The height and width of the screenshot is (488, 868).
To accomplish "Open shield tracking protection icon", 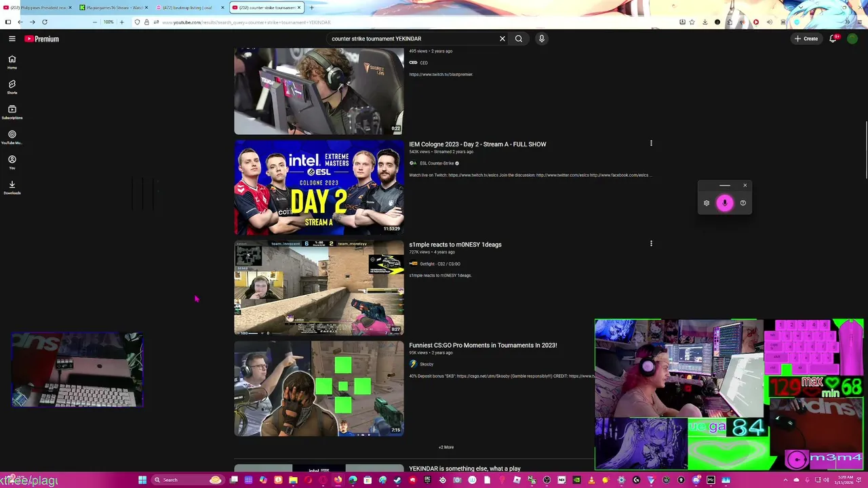I will pyautogui.click(x=137, y=22).
